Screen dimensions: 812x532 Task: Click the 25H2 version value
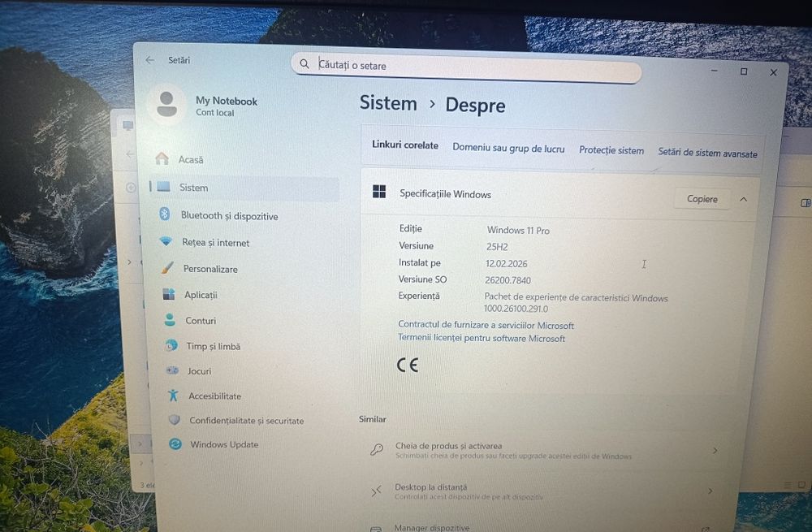pyautogui.click(x=497, y=247)
